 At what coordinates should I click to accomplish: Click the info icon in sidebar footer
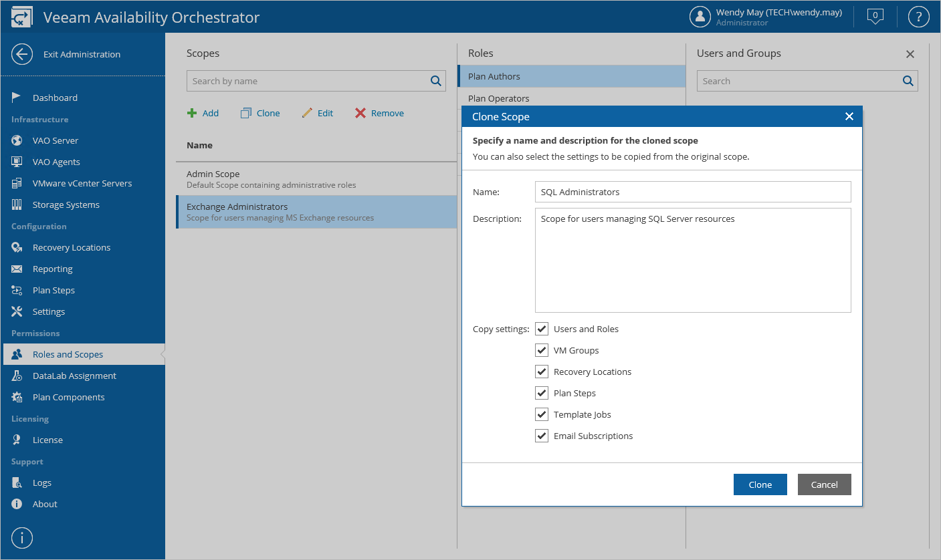coord(22,537)
